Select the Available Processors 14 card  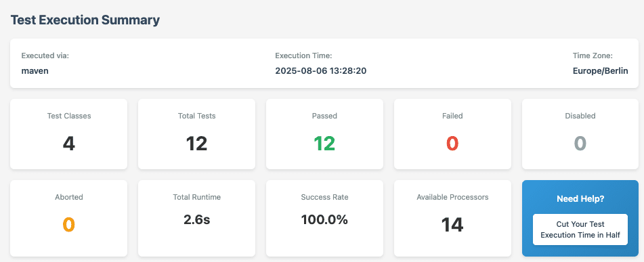[x=452, y=218]
